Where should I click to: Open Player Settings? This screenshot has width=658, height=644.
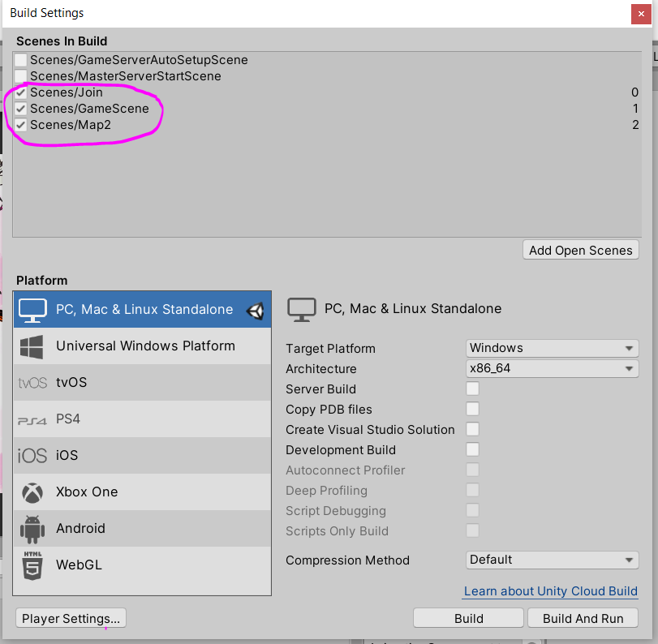click(71, 618)
